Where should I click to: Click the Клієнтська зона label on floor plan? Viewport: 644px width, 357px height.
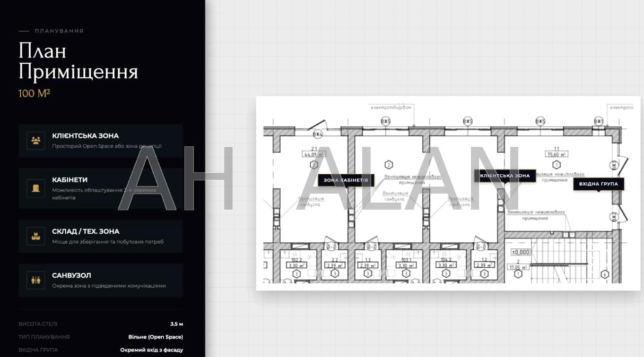coord(505,176)
